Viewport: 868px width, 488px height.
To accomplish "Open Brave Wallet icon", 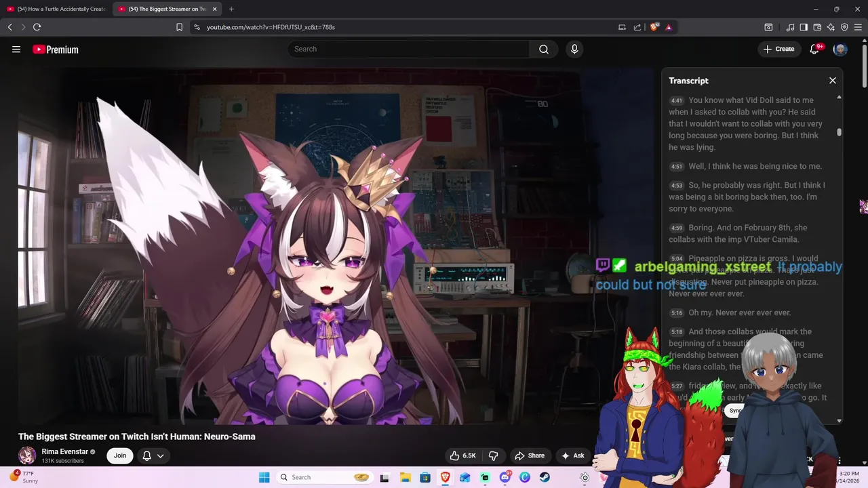I will tap(817, 27).
